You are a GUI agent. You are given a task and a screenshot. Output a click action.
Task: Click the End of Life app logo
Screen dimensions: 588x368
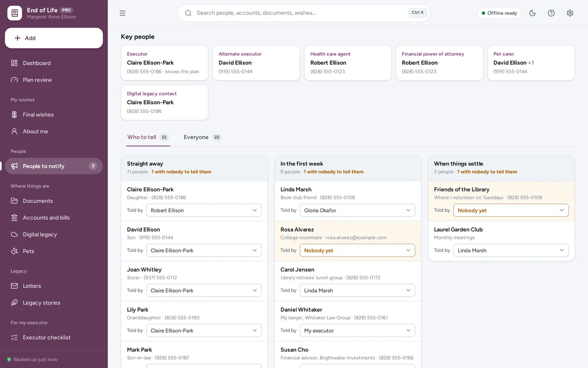(15, 13)
